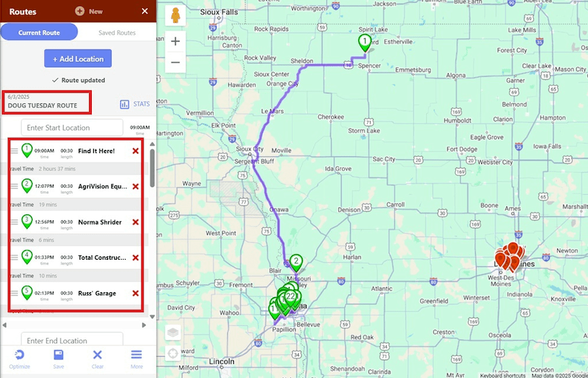
Task: Click the stop list vertical scrollbar thumb
Action: point(152,168)
